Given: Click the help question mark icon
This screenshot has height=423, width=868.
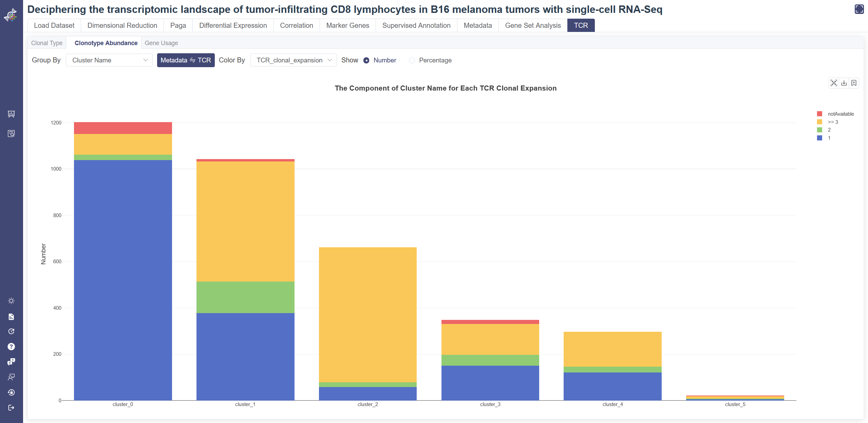Looking at the screenshot, I should point(11,346).
